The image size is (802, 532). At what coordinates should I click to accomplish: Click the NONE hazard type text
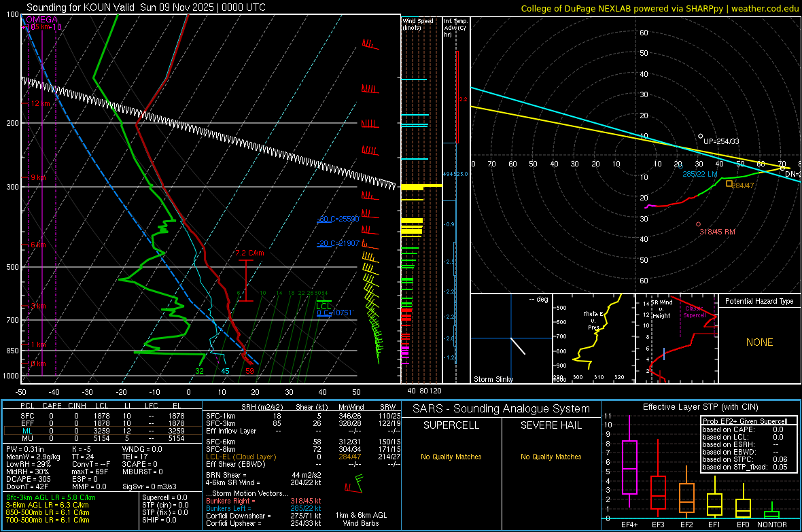[760, 342]
